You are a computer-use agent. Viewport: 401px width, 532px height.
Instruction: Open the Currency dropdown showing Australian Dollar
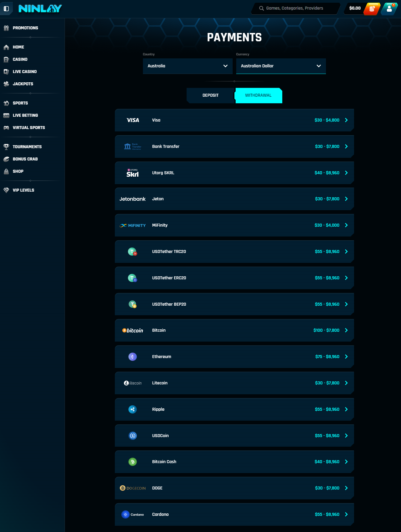[x=281, y=66]
